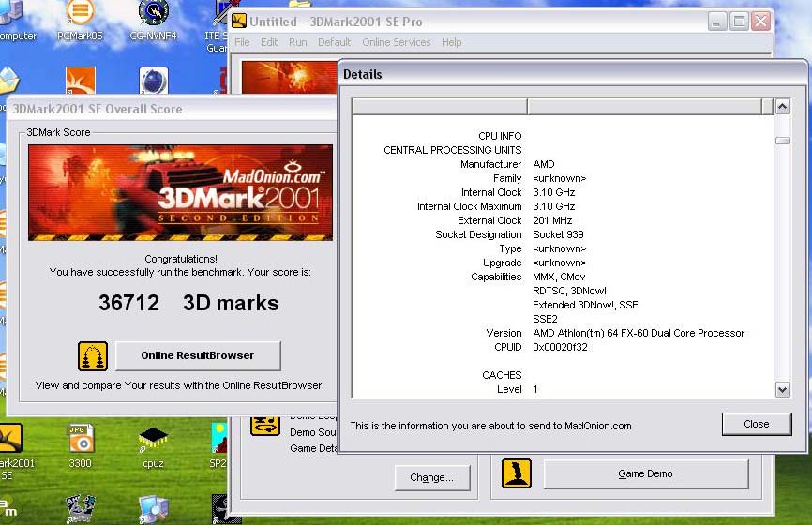Click the AMD Athlon 64 FX-60 version text

(639, 333)
